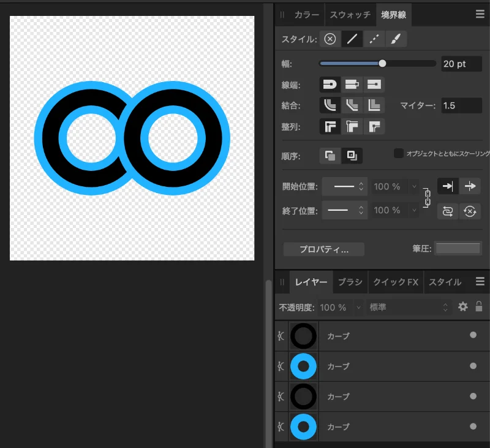Place arrowhead beyond line end
This screenshot has width=490, height=448.
[470, 186]
